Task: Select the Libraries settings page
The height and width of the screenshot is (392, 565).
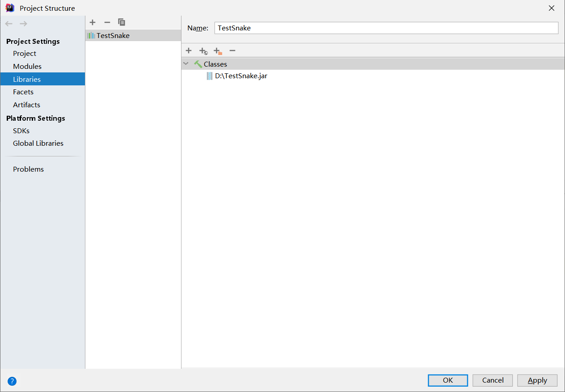Action: coord(42,79)
